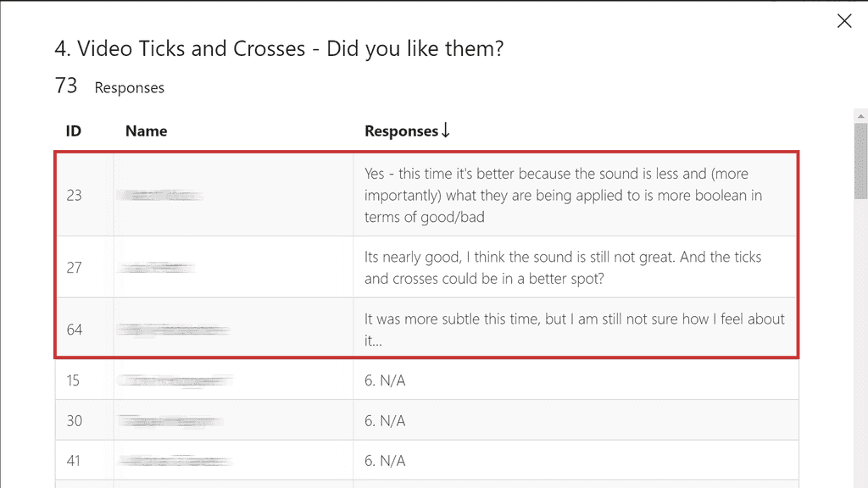Click the "It was more subtle" response

tap(574, 329)
